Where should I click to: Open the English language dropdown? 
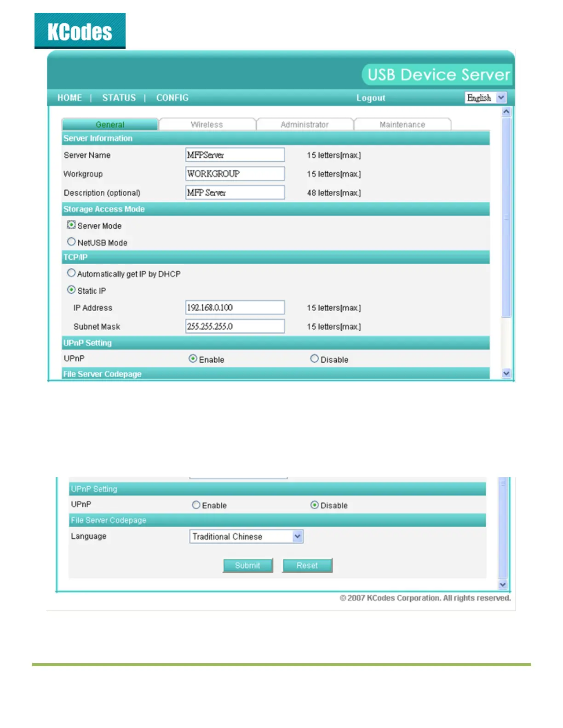(x=486, y=97)
